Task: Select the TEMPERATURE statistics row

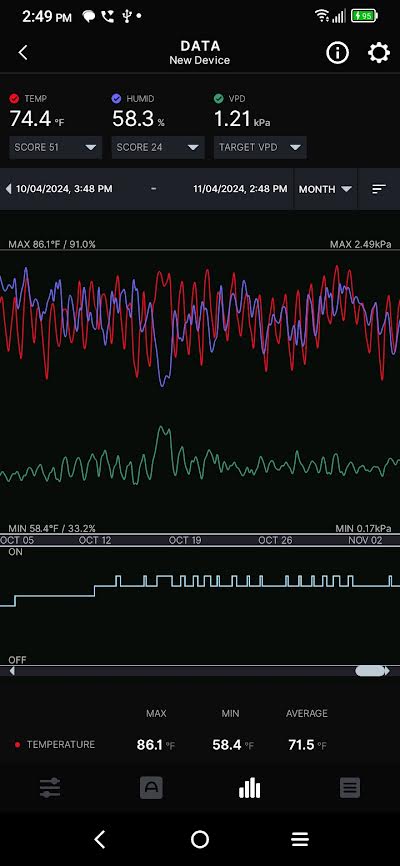Action: coord(200,744)
